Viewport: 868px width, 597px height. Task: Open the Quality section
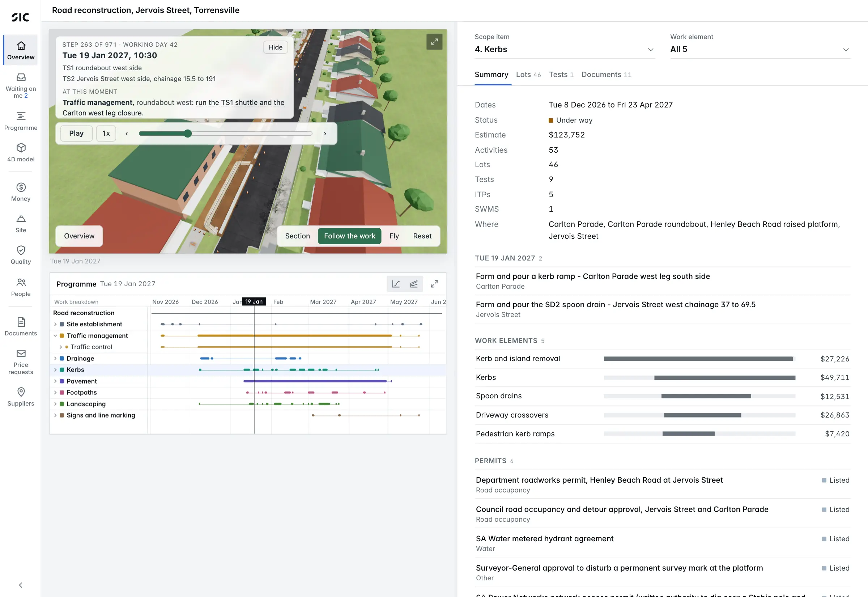pyautogui.click(x=21, y=255)
